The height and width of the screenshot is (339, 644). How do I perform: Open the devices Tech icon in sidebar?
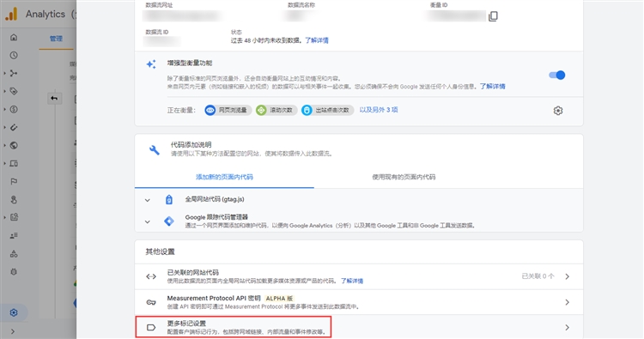[x=14, y=163]
